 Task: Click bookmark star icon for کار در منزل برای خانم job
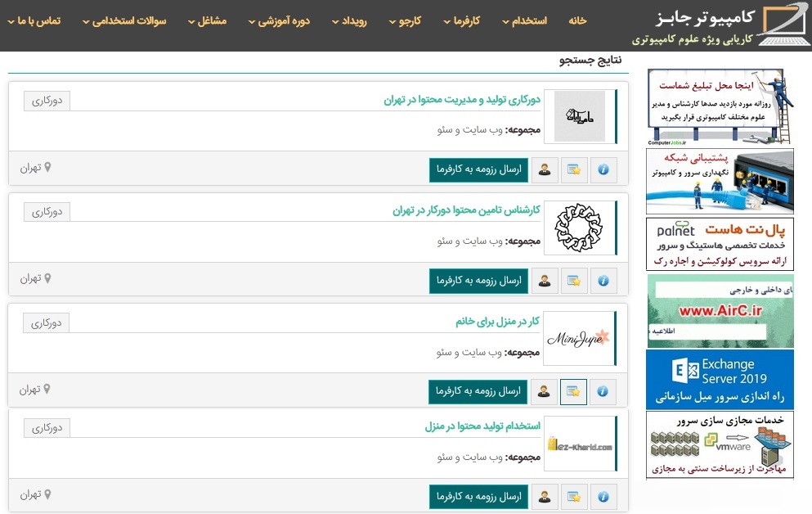pos(573,391)
